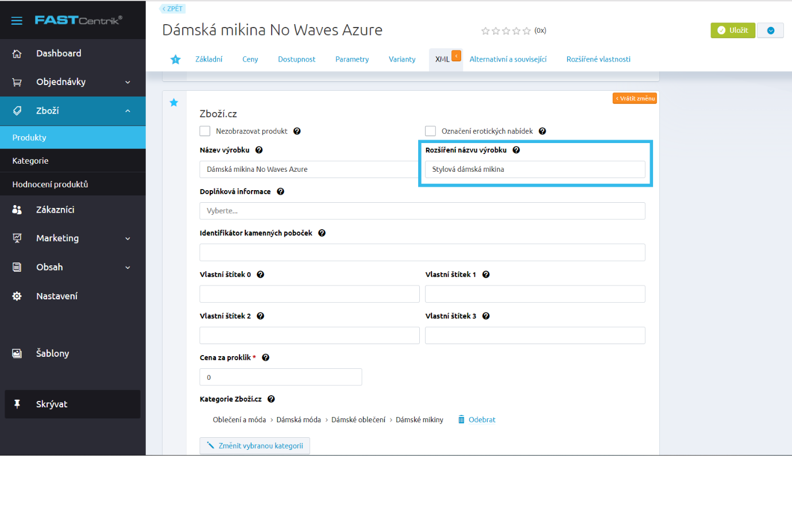Enable Nezobrazovat produkt checkbox
Screen dimensions: 792x532
(x=205, y=131)
